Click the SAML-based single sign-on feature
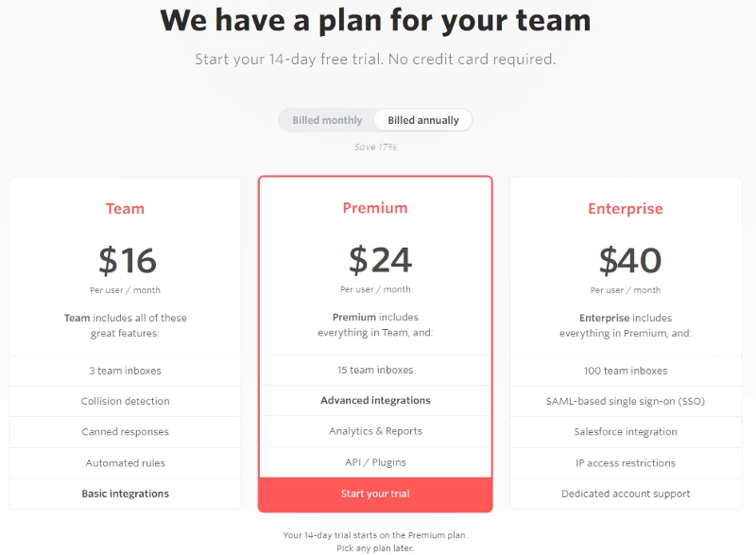Image resolution: width=756 pixels, height=555 pixels. (x=627, y=401)
